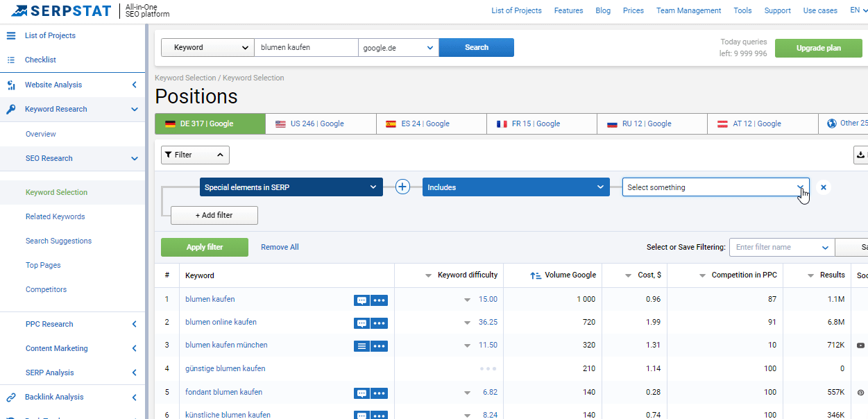Remove the filter row with X icon

coord(823,187)
